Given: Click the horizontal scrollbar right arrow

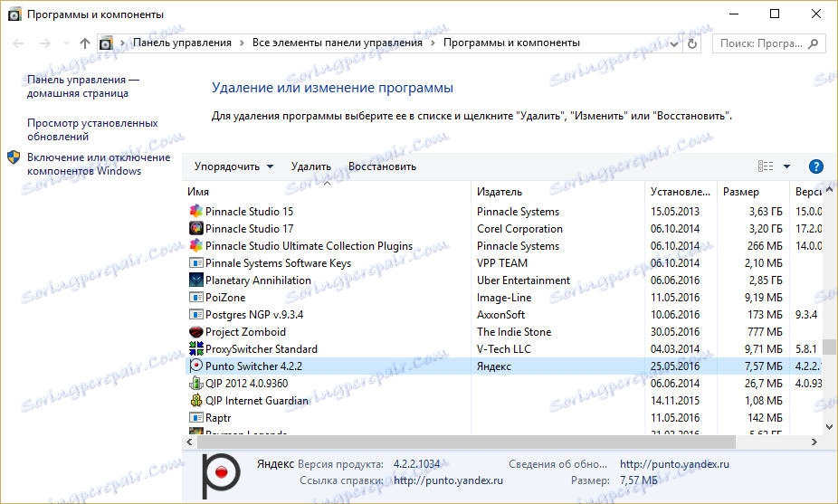Looking at the screenshot, I should [x=814, y=442].
